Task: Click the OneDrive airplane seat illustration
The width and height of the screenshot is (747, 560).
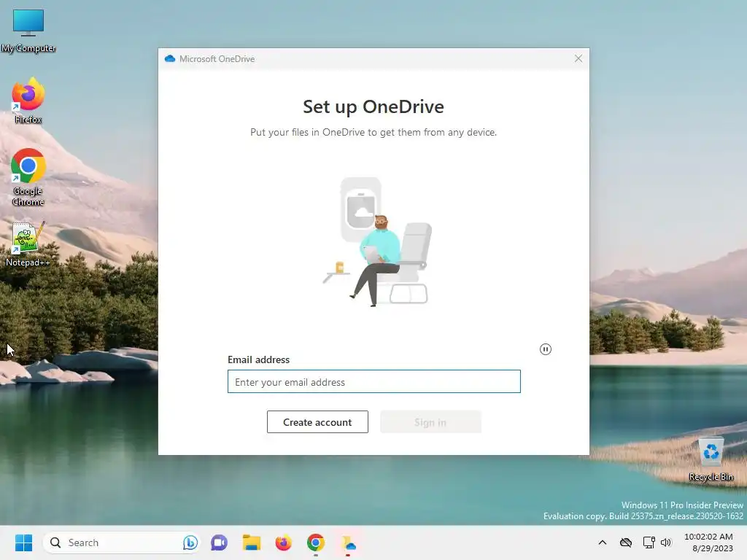Action: click(x=378, y=241)
